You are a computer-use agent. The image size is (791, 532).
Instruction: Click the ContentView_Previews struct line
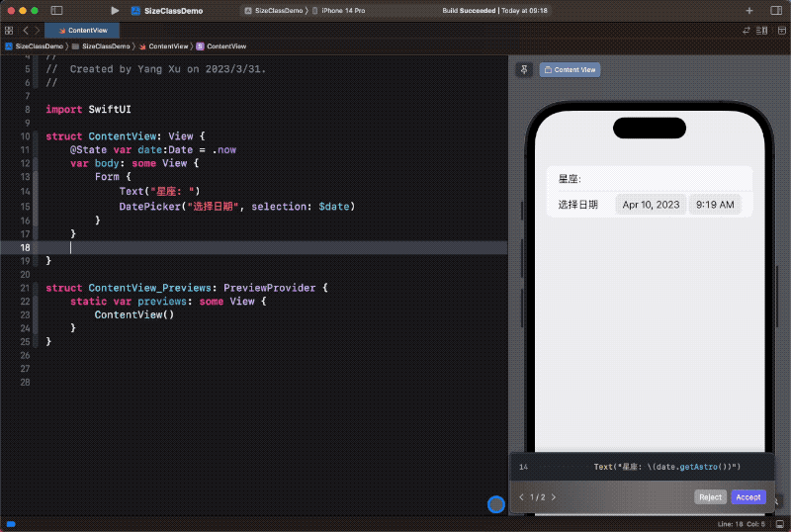coord(187,288)
